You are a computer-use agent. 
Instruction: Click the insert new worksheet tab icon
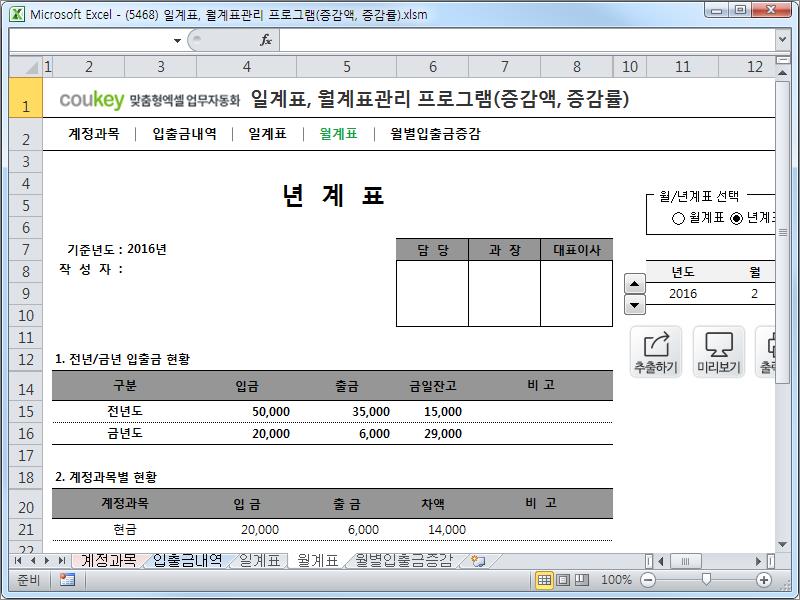478,561
